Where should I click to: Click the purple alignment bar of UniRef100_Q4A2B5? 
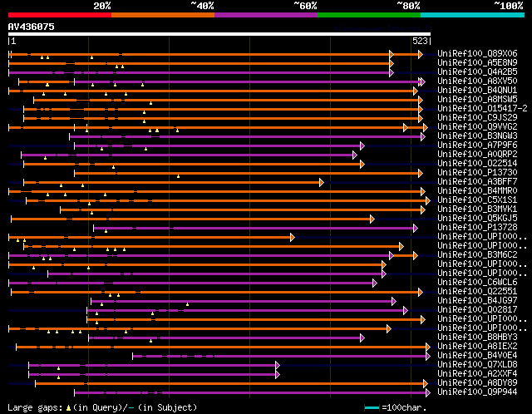point(199,72)
